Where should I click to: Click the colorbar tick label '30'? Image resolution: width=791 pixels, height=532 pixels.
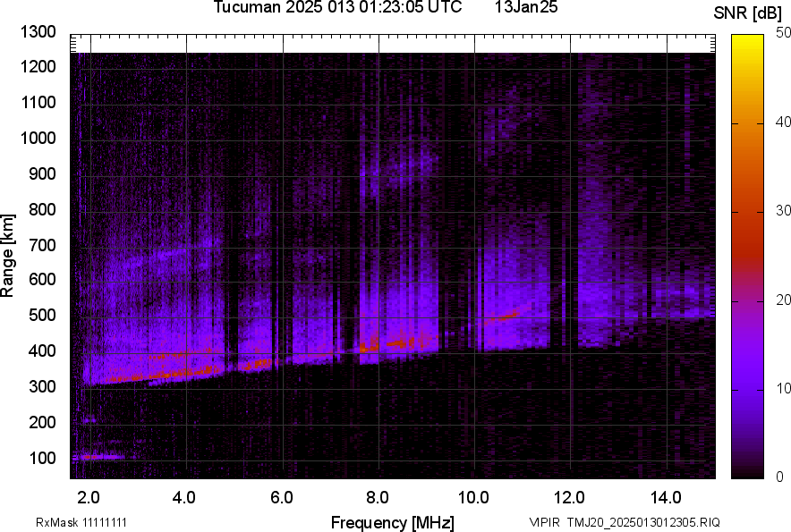783,210
